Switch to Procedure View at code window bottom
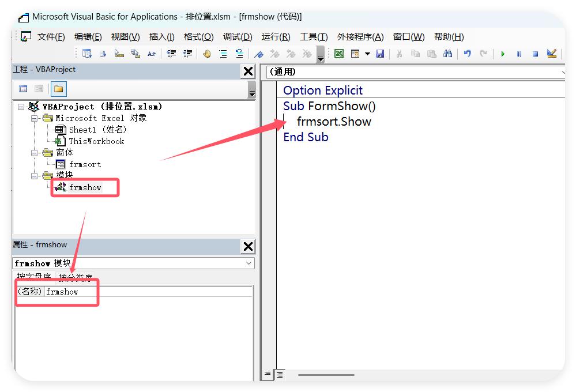 tap(268, 374)
